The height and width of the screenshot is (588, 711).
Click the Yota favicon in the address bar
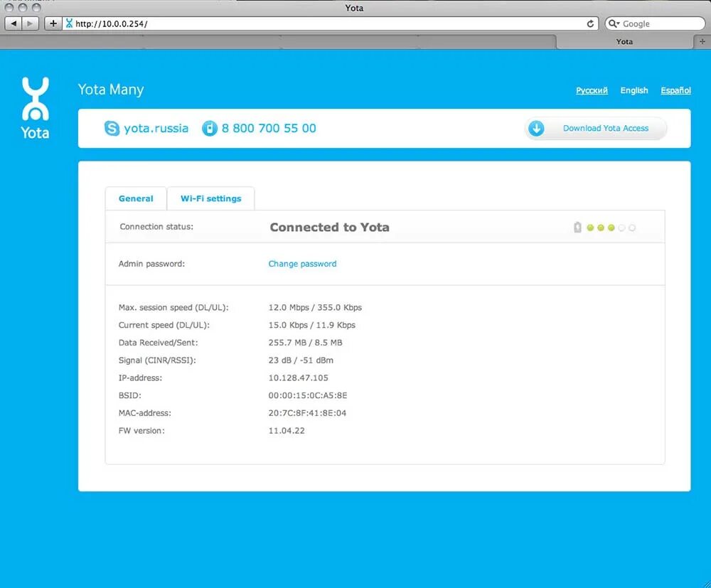click(70, 23)
